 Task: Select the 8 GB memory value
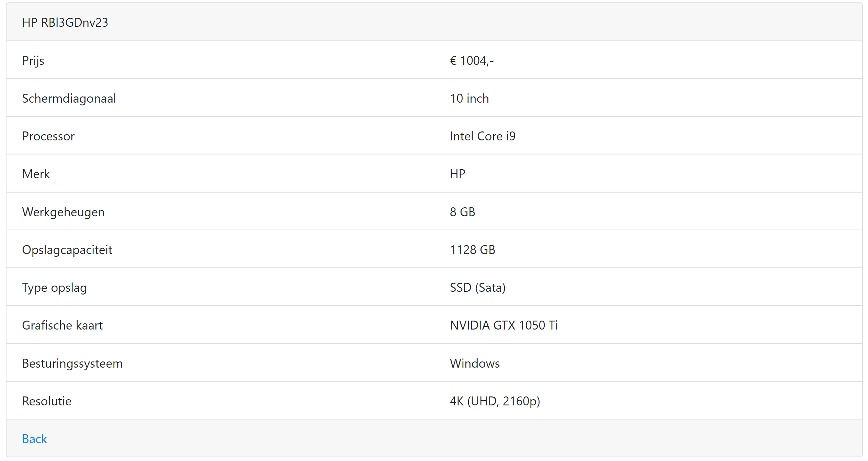point(462,212)
